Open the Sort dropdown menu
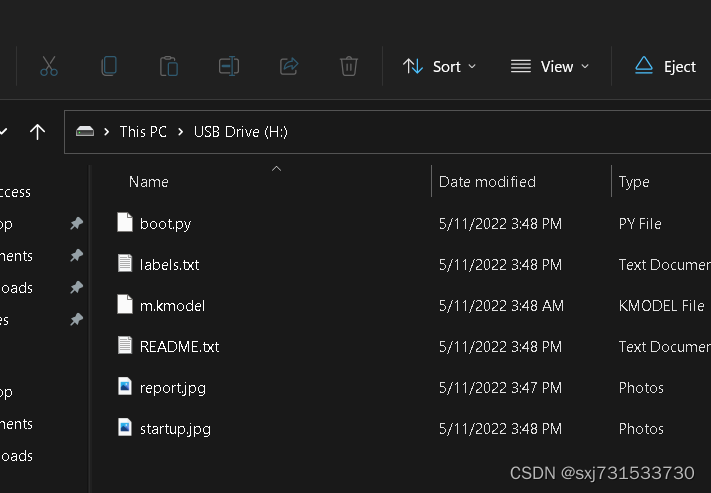This screenshot has height=493, width=711. click(x=440, y=66)
